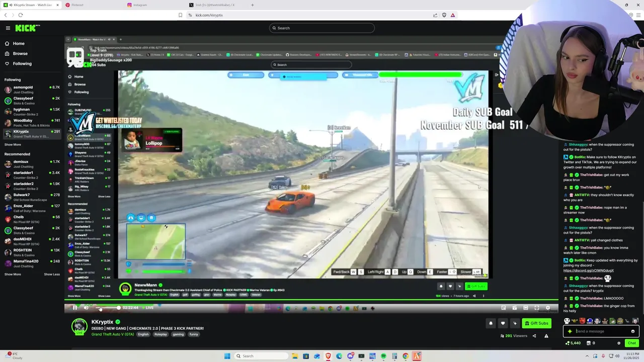This screenshot has width=644, height=362.
Task: Click the chat message input
Action: (x=602, y=331)
